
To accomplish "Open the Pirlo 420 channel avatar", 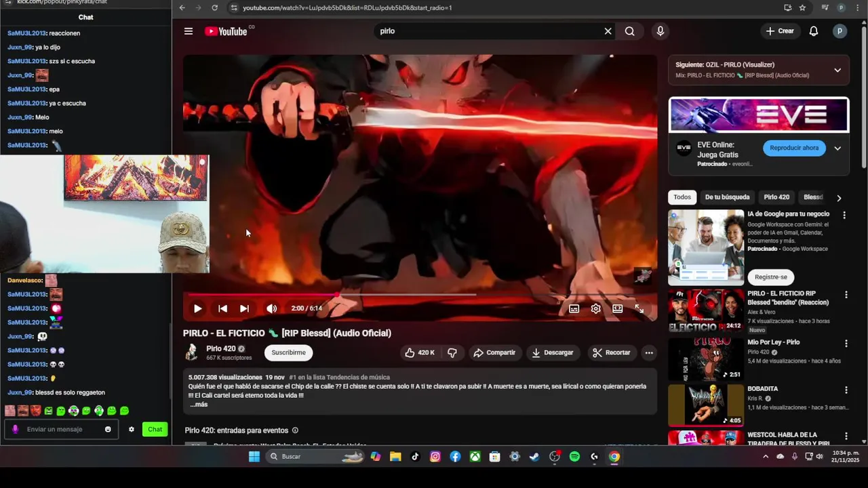I will click(192, 352).
